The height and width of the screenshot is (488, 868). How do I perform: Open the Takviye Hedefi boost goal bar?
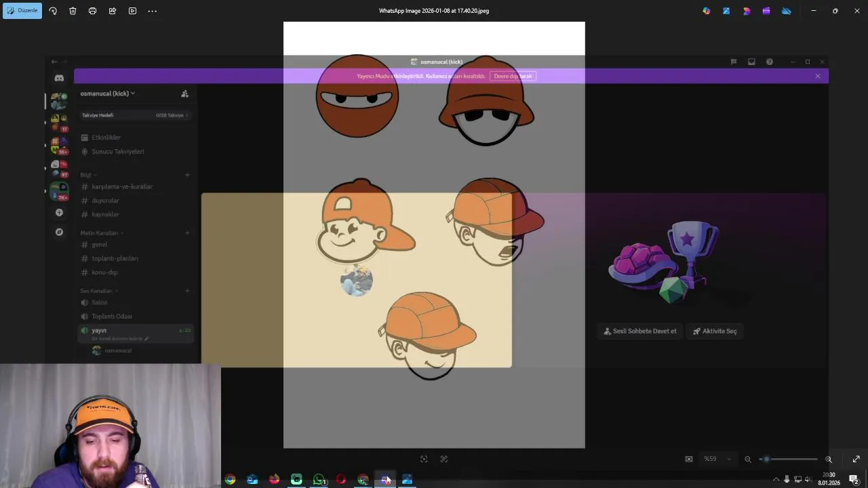(134, 115)
